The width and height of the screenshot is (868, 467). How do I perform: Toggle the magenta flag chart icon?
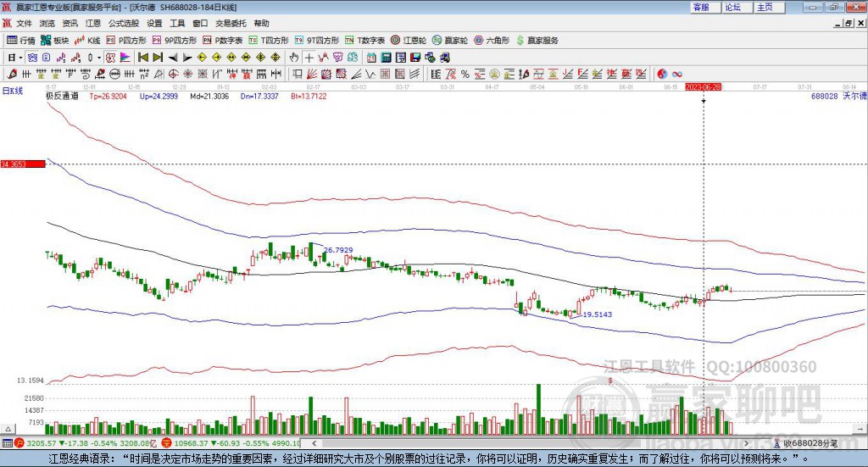point(125,58)
